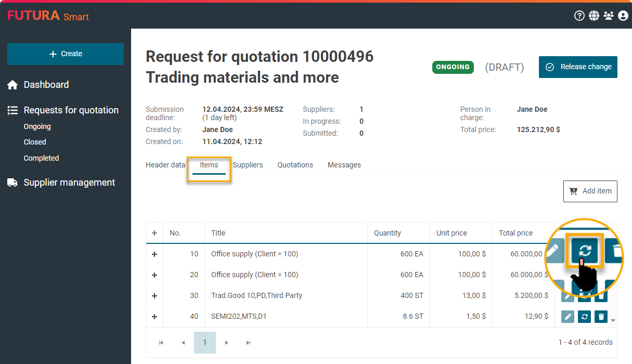The image size is (632, 364).
Task: Expand all rows via header plus
Action: [154, 233]
